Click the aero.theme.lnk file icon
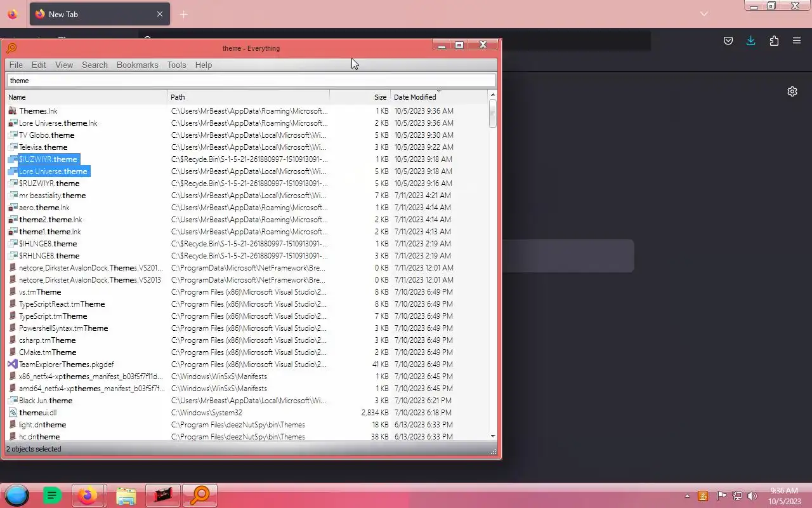812x508 pixels. [13, 208]
